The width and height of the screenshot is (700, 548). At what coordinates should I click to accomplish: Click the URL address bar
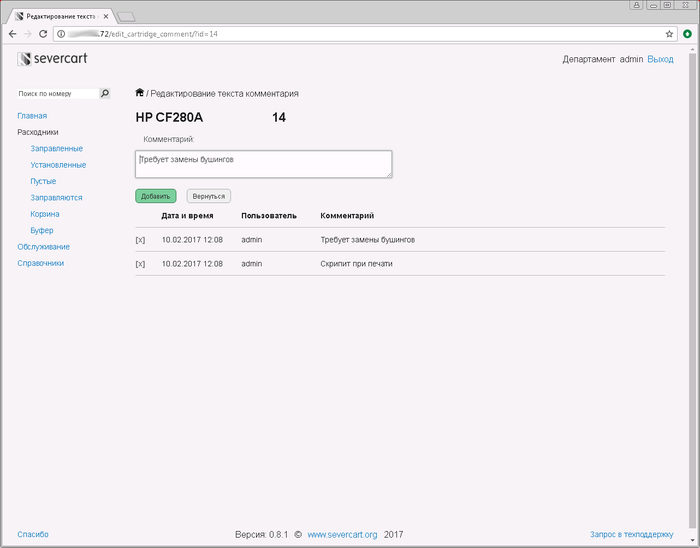point(364,34)
